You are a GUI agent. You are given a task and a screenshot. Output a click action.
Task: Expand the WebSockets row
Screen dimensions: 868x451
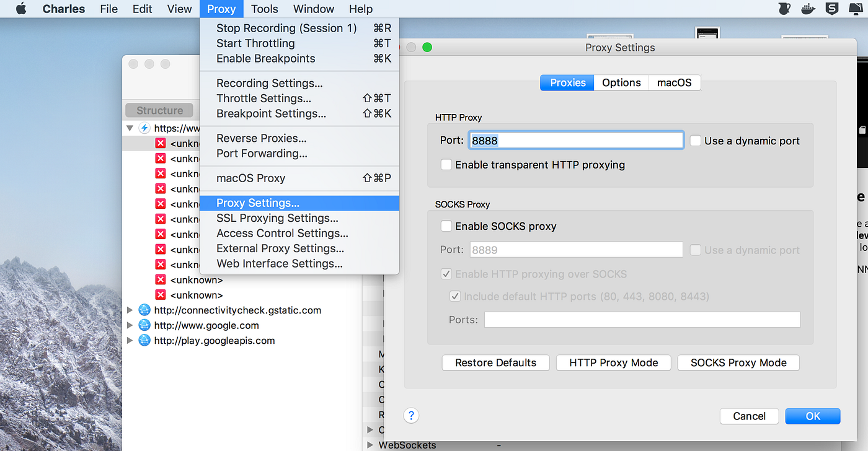coord(371,445)
